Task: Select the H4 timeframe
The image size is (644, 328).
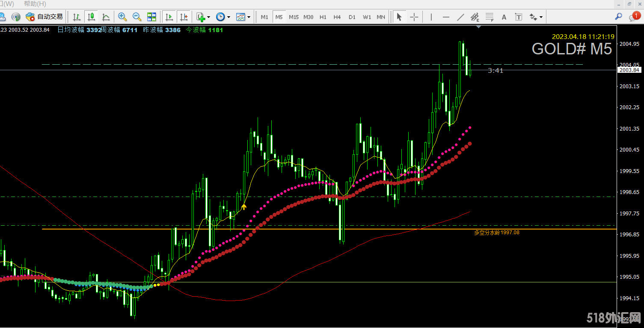Action: tap(337, 17)
